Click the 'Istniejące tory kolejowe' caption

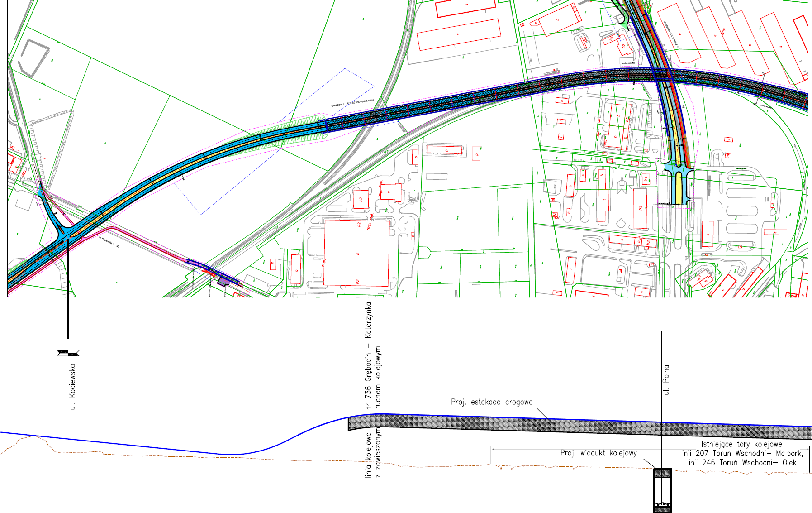tap(742, 444)
